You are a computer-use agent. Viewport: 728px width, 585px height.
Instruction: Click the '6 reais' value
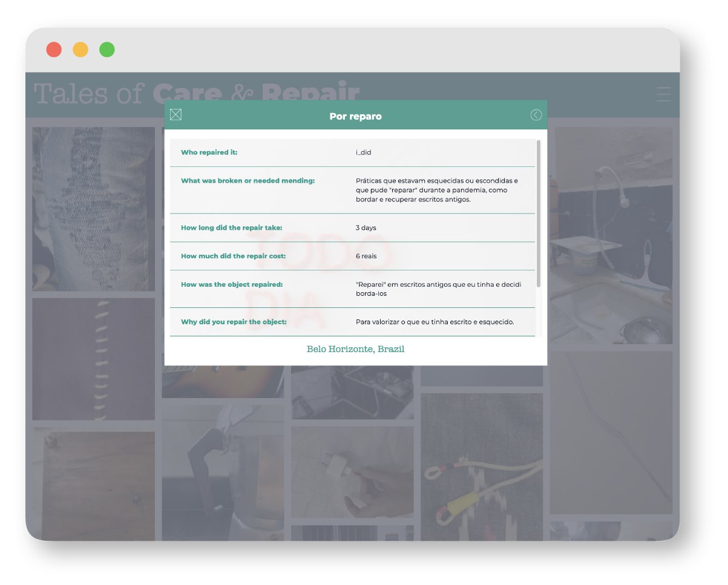(366, 256)
